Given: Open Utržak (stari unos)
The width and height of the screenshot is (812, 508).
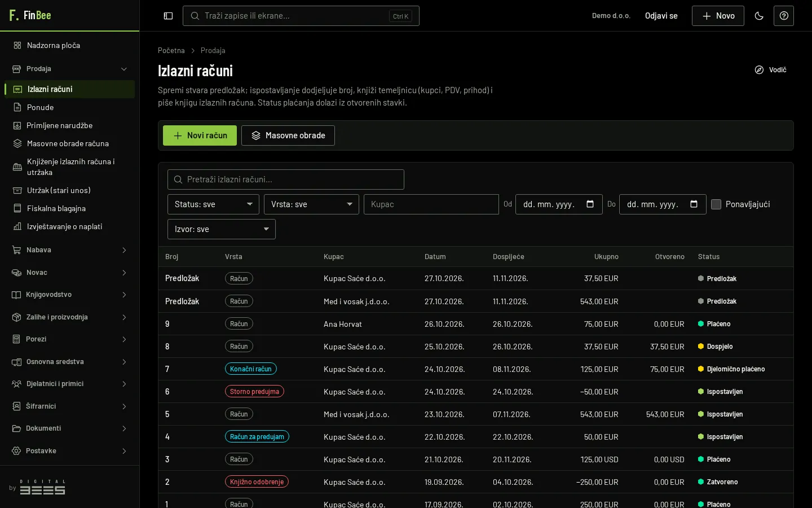Looking at the screenshot, I should [69, 190].
